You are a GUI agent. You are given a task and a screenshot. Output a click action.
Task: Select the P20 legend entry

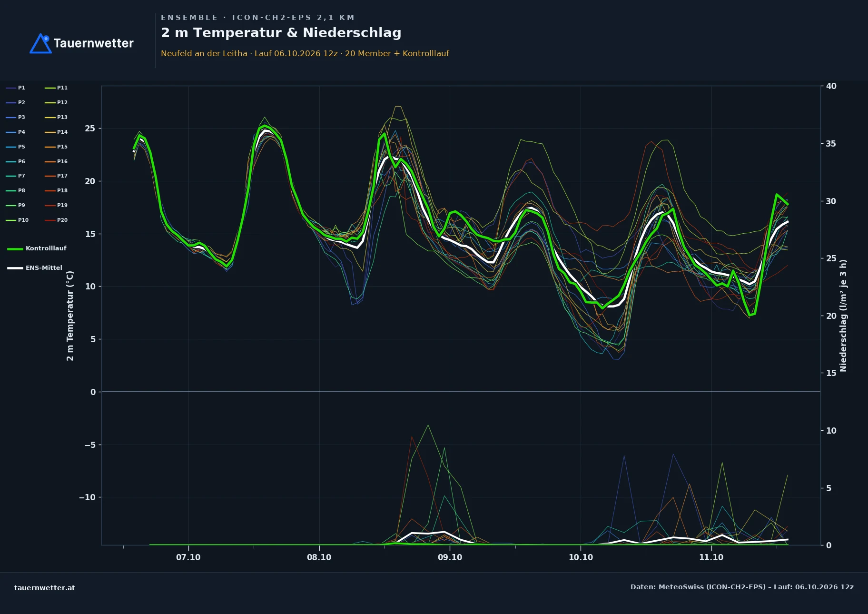[56, 220]
